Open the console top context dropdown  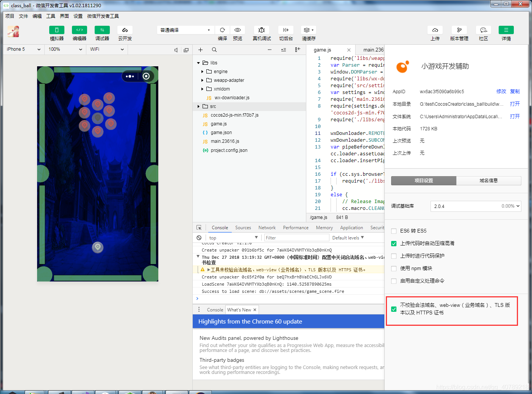point(233,238)
